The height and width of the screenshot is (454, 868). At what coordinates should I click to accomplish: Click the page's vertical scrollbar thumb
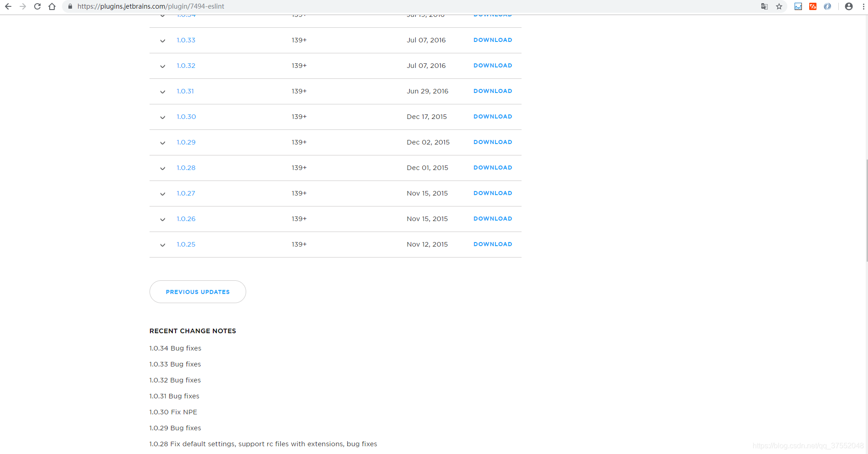pos(866,210)
